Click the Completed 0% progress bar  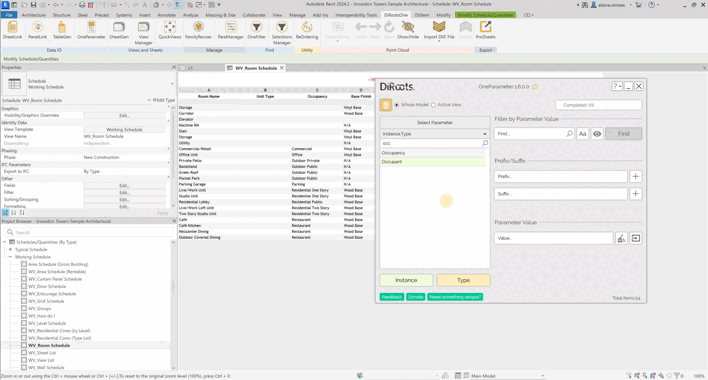[598, 105]
